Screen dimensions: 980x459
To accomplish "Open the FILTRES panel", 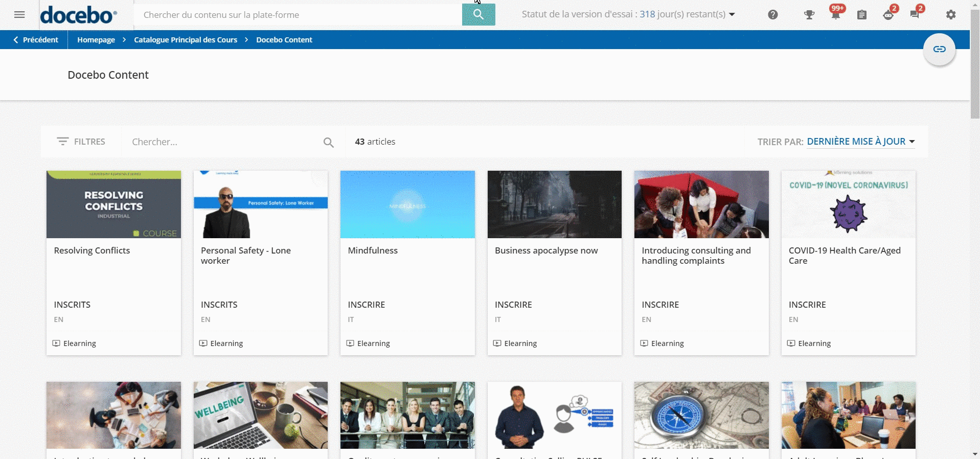I will 81,142.
